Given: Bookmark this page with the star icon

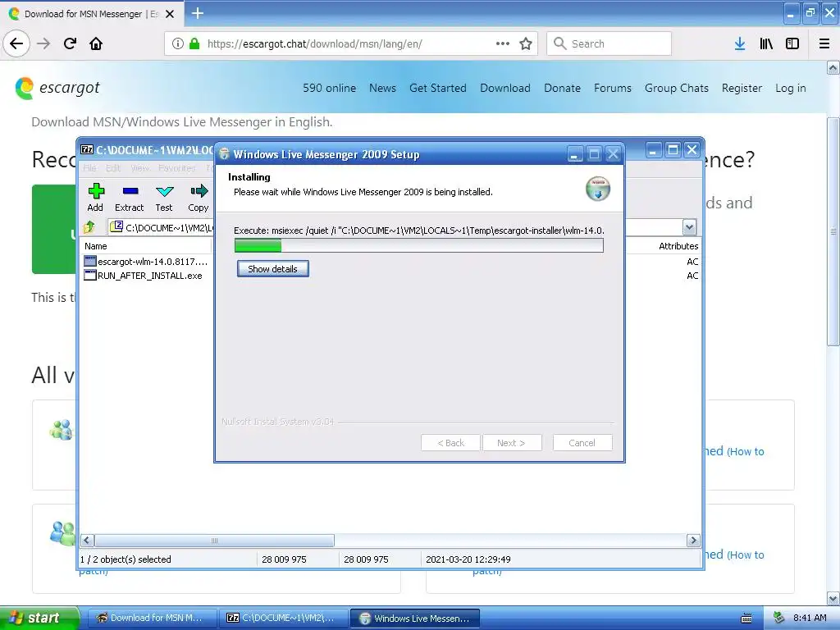Looking at the screenshot, I should click(526, 43).
